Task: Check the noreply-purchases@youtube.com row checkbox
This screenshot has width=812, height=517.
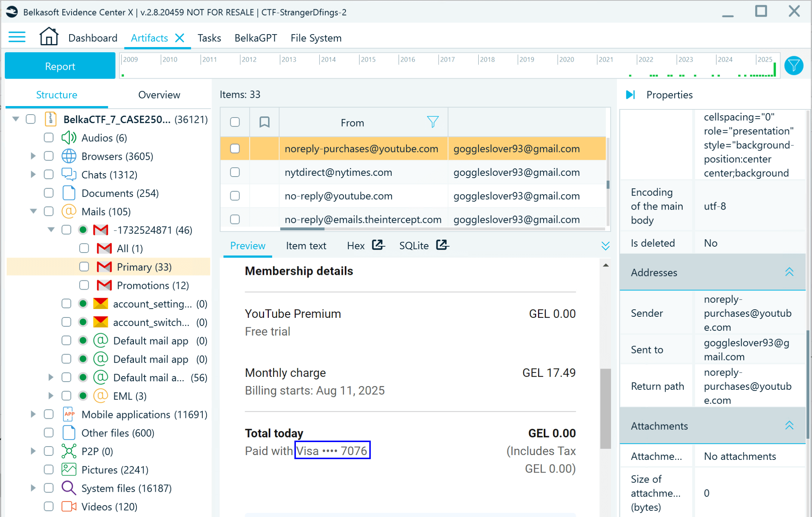Action: (x=235, y=148)
